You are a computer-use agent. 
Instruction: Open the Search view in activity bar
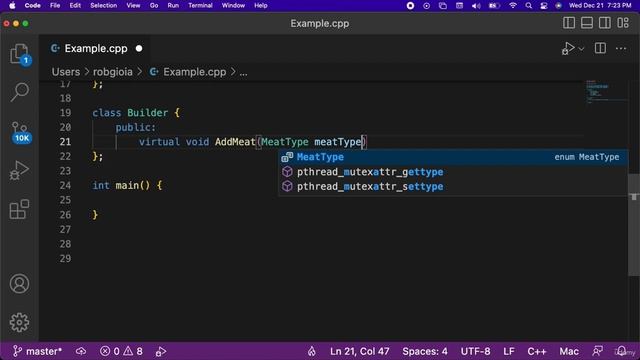(19, 92)
